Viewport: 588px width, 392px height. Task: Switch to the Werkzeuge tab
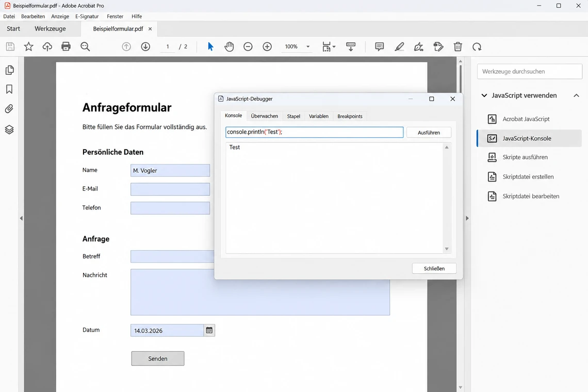[50, 28]
